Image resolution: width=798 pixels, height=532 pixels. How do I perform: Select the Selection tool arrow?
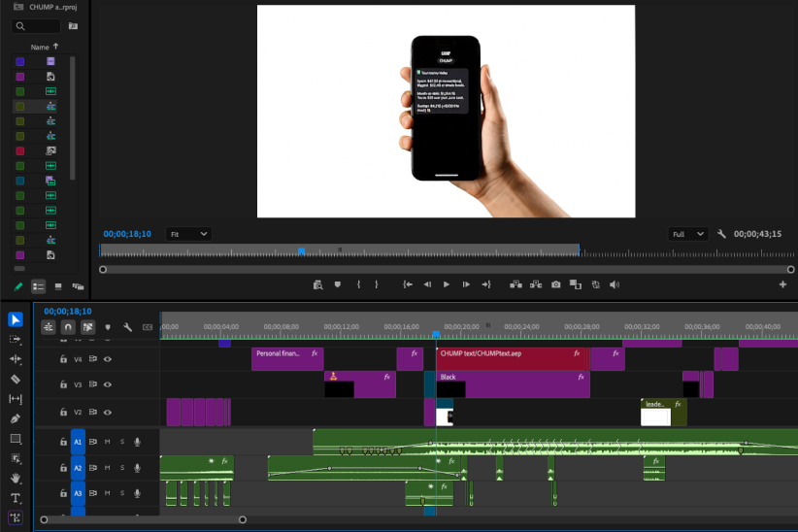tap(16, 319)
